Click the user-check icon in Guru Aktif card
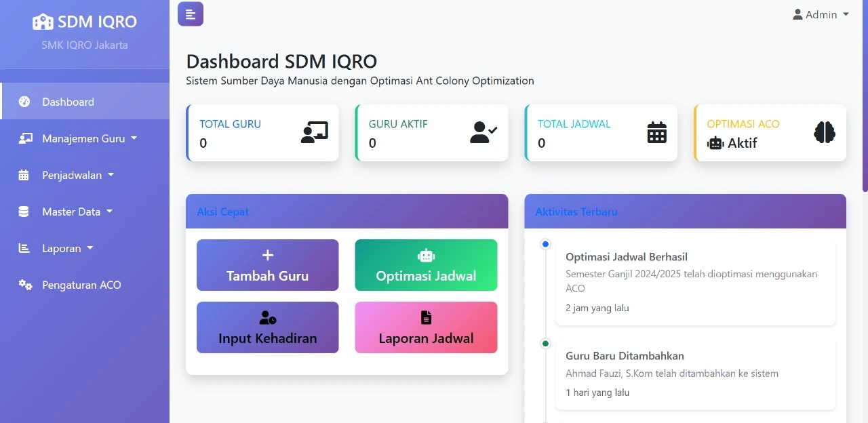Image resolution: width=868 pixels, height=423 pixels. click(484, 132)
